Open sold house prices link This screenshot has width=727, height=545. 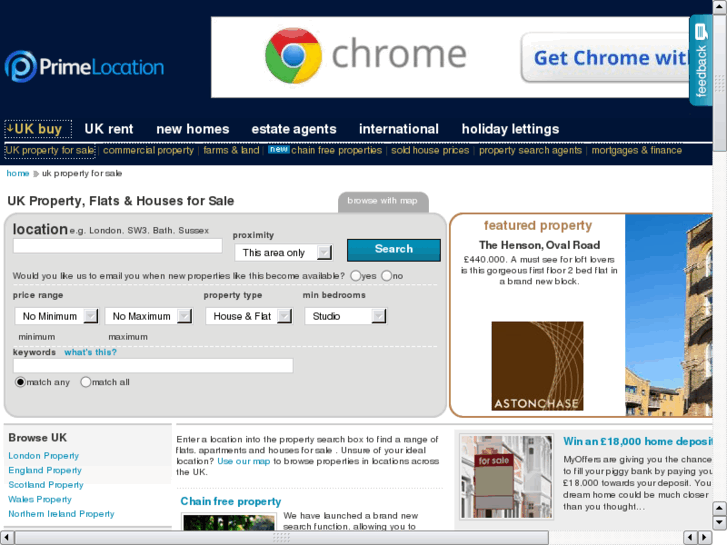pyautogui.click(x=430, y=150)
